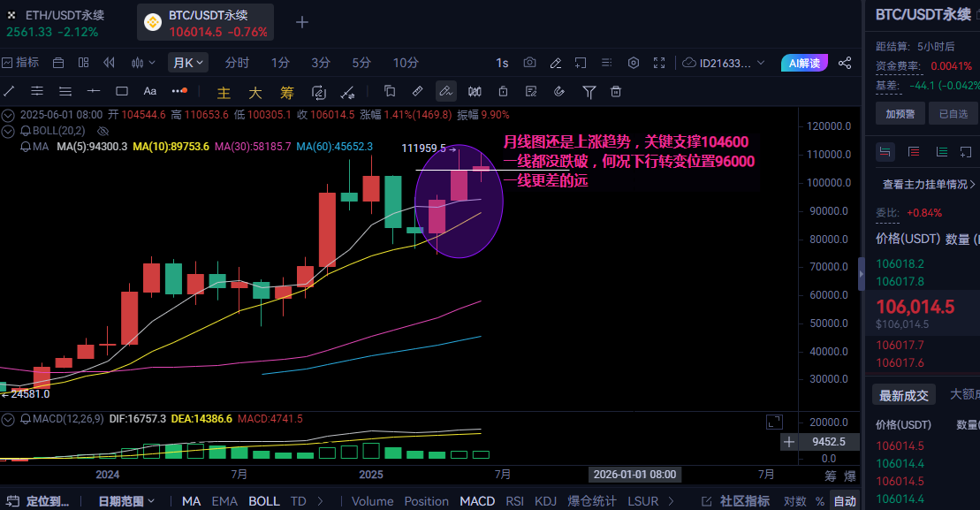Viewport: 980px width, 510px height.
Task: Open the drawing filter funnel icon
Action: click(x=589, y=93)
